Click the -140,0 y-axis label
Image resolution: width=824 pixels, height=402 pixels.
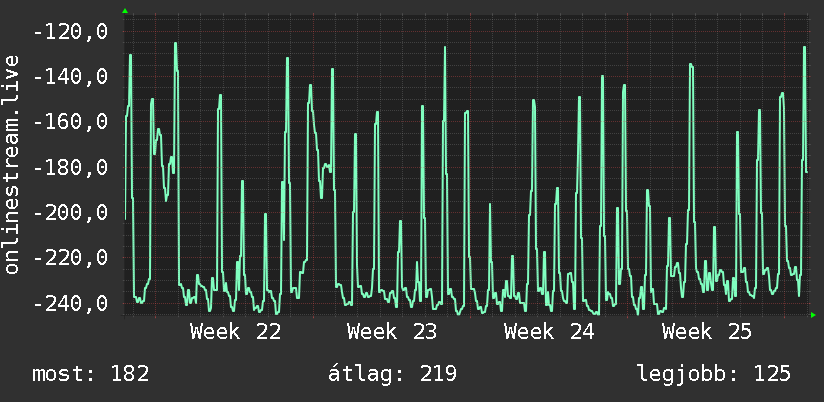[x=70, y=77]
